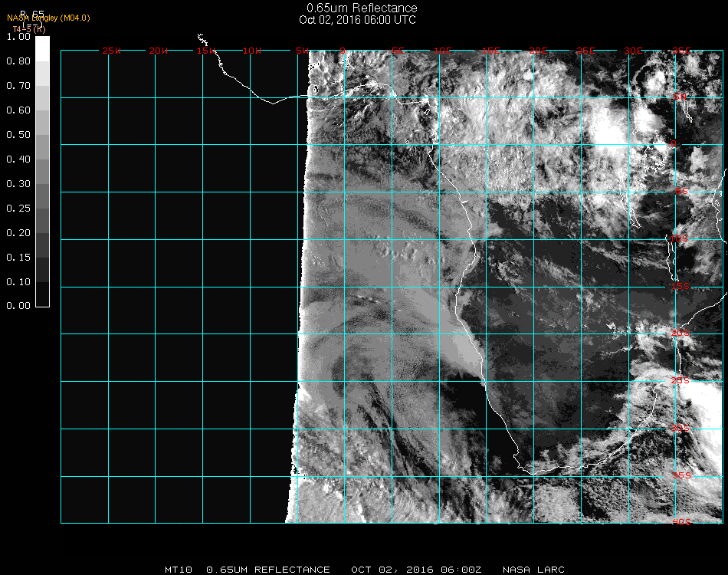Viewport: 728px width, 575px height.
Task: Select the '0.65um Reflectance' title text
Action: coord(362,8)
